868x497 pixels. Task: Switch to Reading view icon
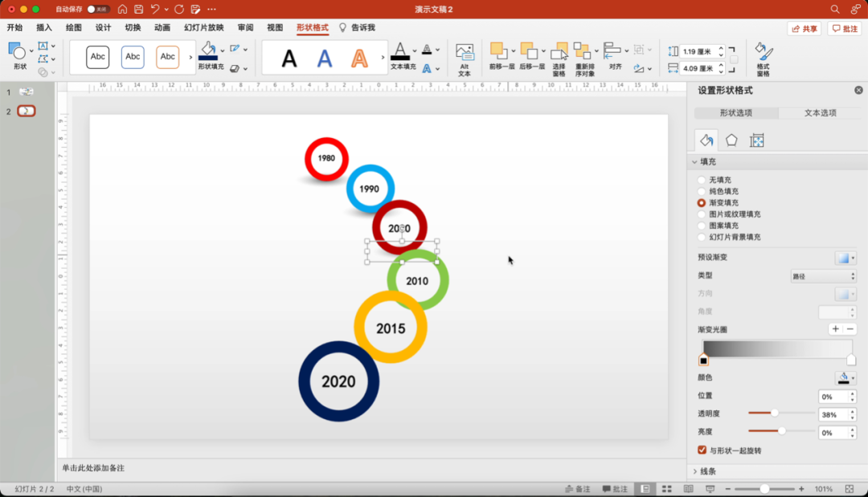[x=688, y=489]
